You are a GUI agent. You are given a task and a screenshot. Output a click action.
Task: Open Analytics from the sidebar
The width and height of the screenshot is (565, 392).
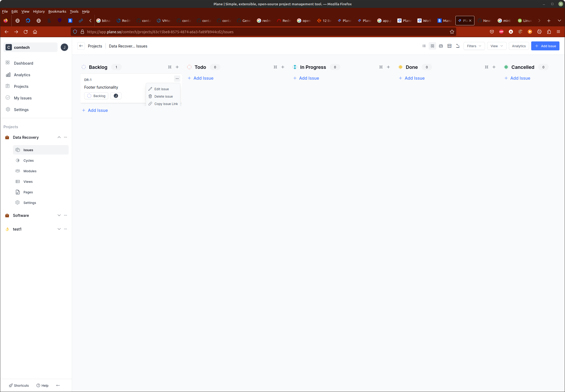(22, 75)
